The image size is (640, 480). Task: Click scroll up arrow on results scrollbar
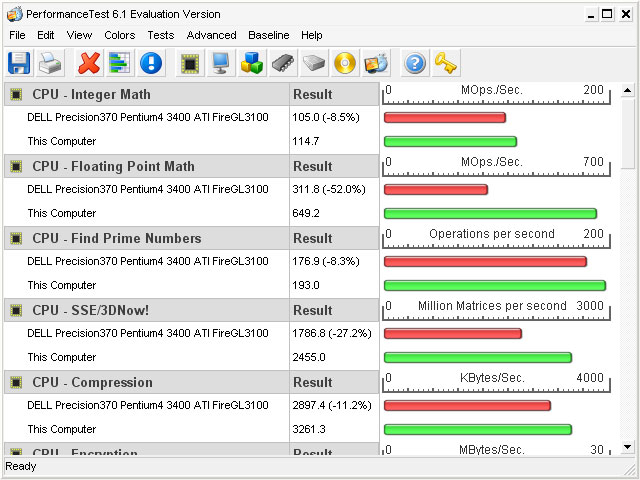(x=628, y=90)
